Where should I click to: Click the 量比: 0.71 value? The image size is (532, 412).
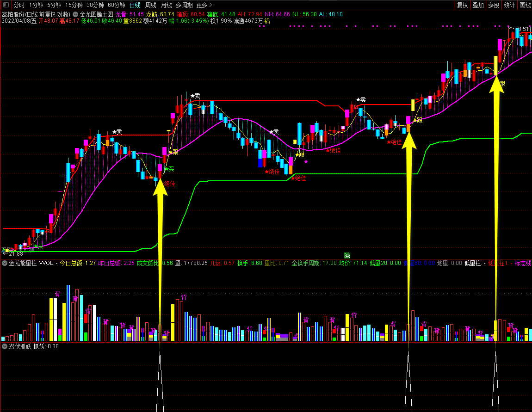pyautogui.click(x=277, y=263)
